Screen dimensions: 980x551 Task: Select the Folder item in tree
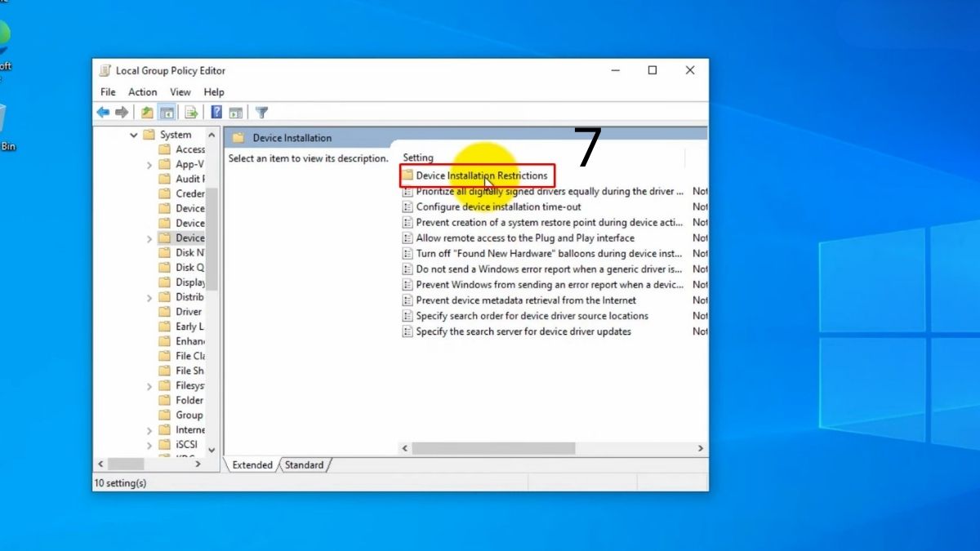[x=189, y=400]
